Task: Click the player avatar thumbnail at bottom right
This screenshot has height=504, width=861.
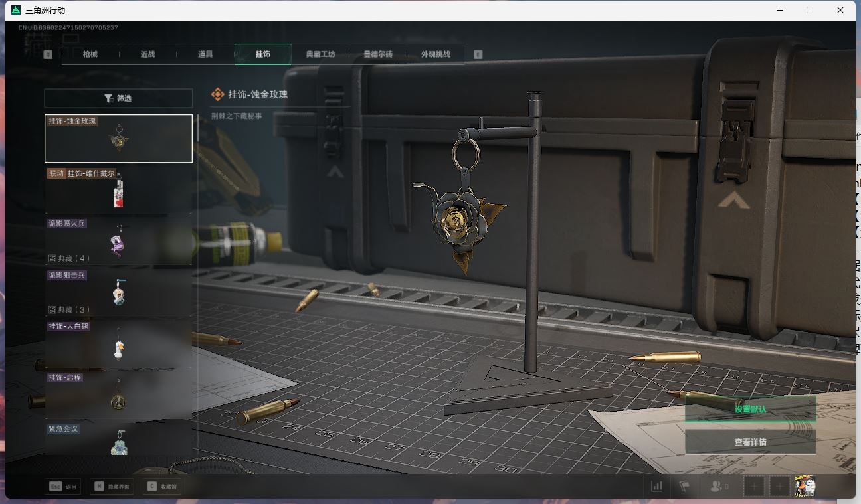Action: pyautogui.click(x=806, y=485)
